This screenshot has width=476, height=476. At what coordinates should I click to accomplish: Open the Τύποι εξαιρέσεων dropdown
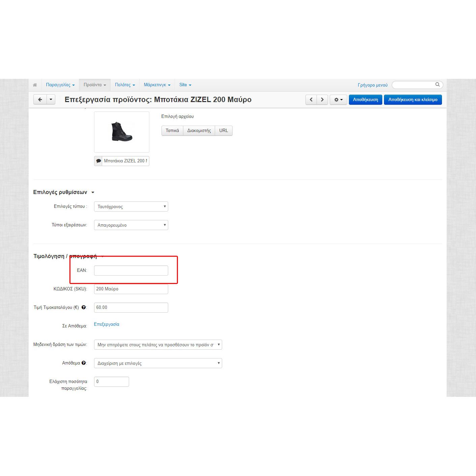tap(131, 225)
